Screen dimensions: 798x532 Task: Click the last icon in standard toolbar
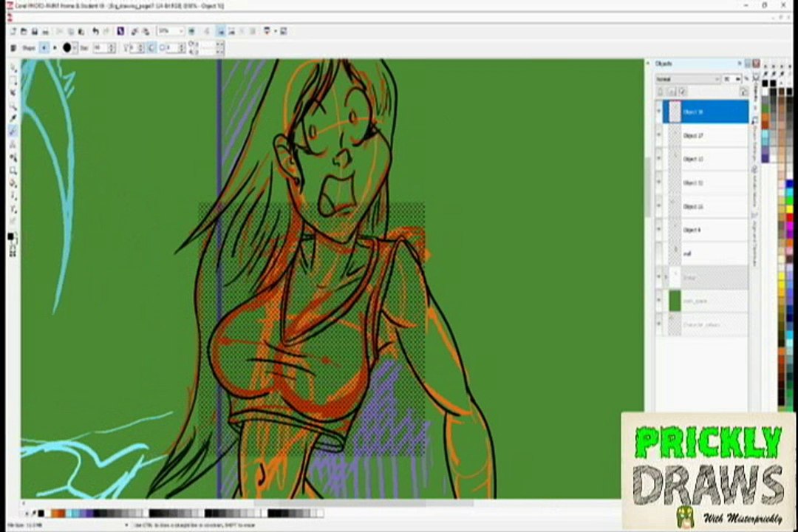point(284,32)
